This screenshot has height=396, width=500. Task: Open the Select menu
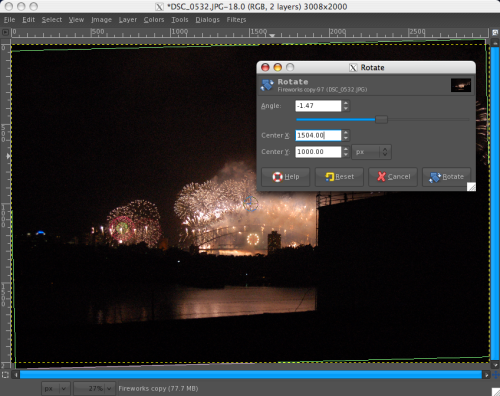click(x=52, y=20)
